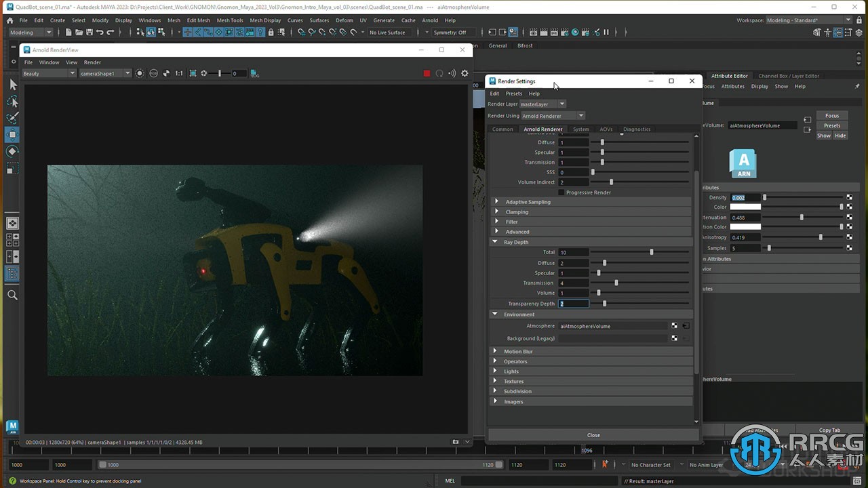Switch to the Diagnostics tab
The width and height of the screenshot is (868, 488).
(x=637, y=129)
